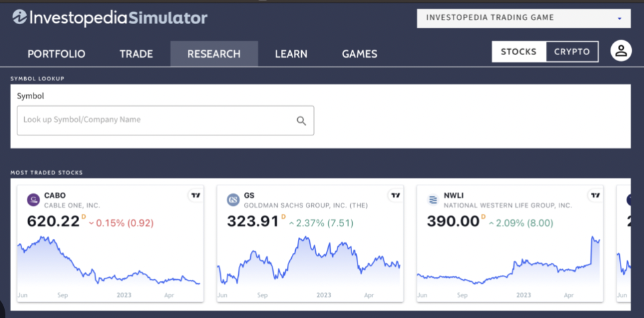644x318 pixels.
Task: Switch to the Stocks mode toggle
Action: (519, 52)
